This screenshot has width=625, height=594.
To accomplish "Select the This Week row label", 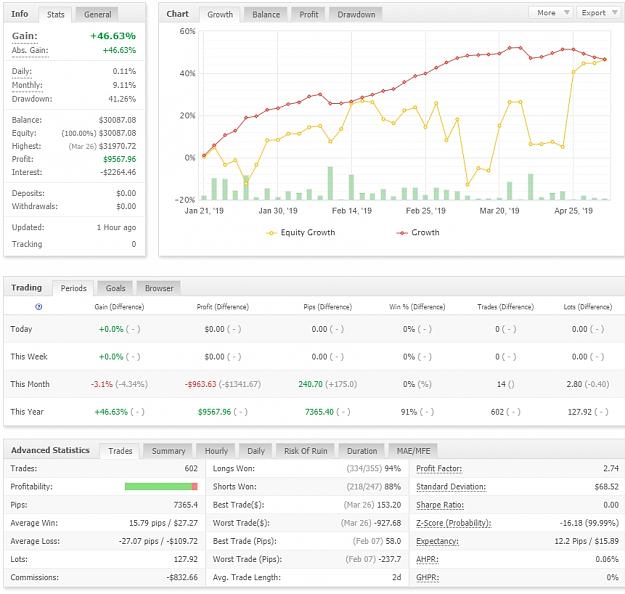I will 29,357.
